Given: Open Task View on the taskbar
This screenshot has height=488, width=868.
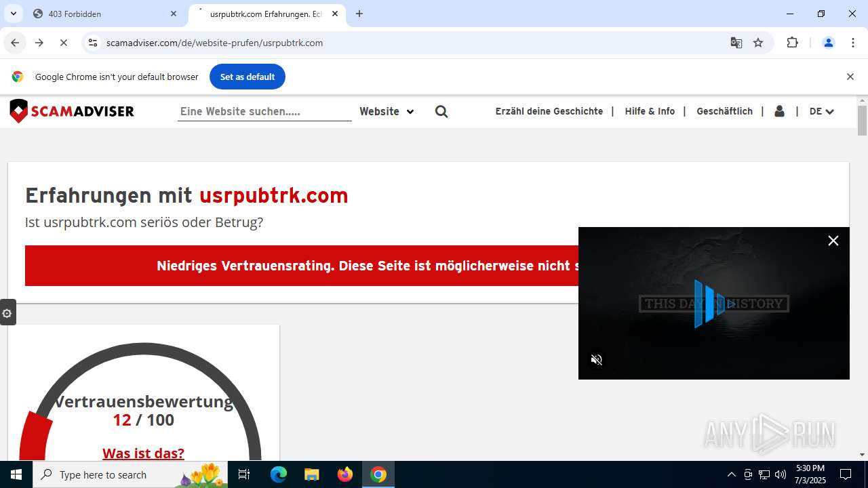Looking at the screenshot, I should point(244,474).
